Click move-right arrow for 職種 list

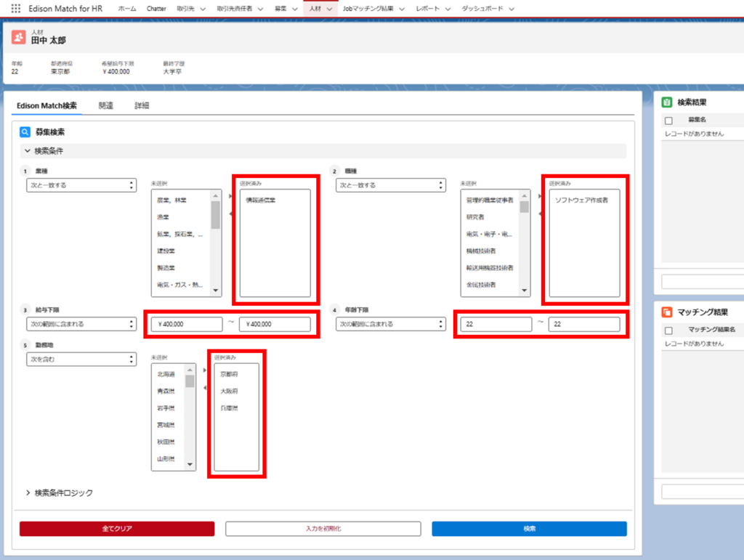tap(540, 196)
